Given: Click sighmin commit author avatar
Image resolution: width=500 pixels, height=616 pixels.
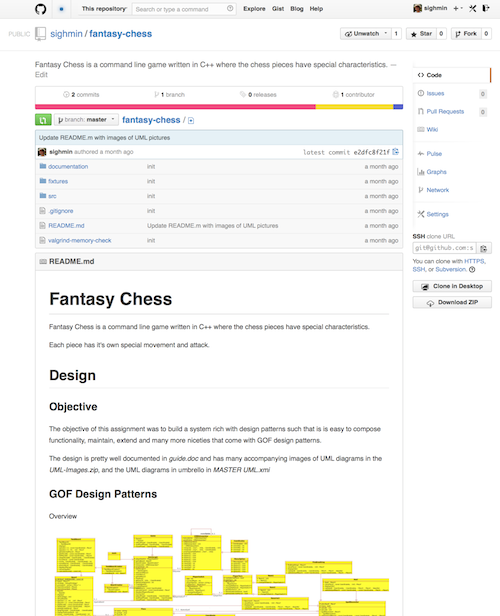Looking at the screenshot, I should (x=42, y=152).
